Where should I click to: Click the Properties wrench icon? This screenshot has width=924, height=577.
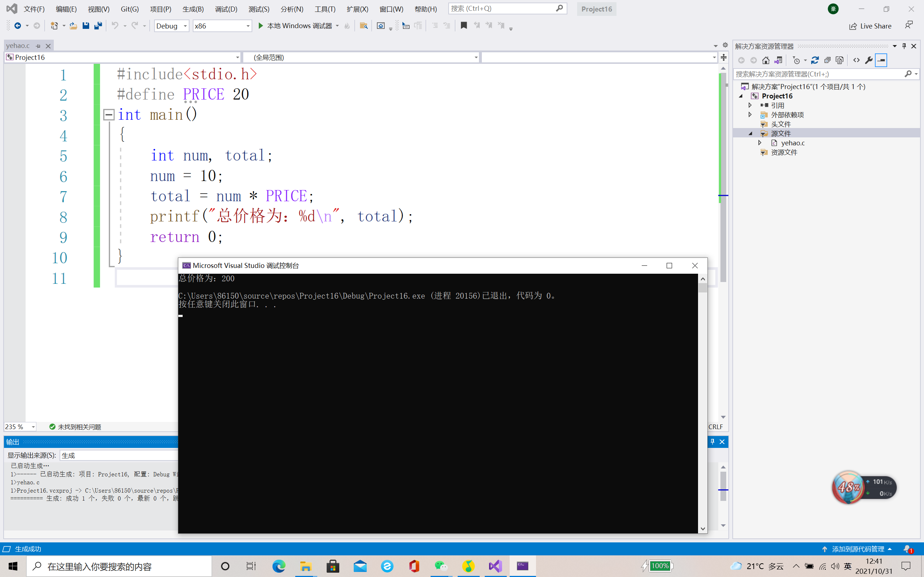pos(869,60)
